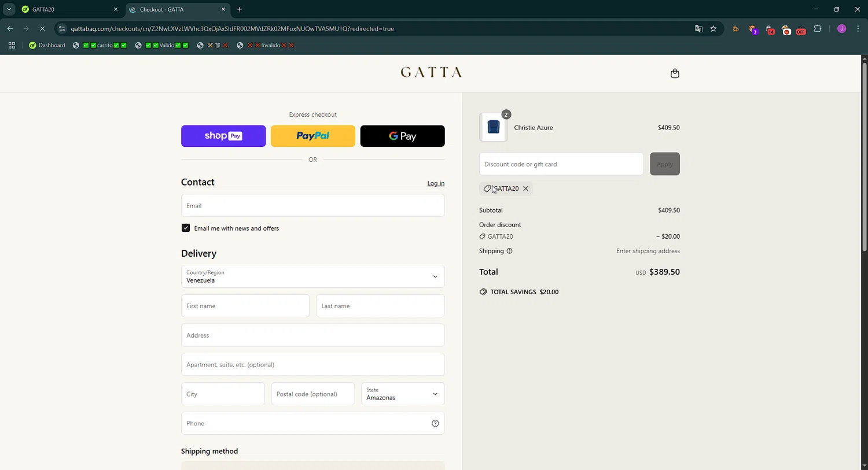Remove the GATTA20 discount code tag
Screen dimensions: 868x470
coord(525,188)
